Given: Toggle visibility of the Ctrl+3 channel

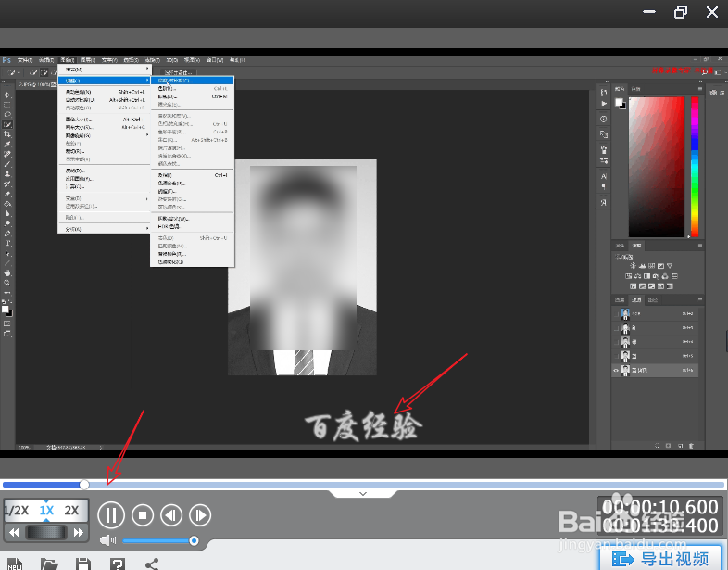Looking at the screenshot, I should tap(616, 328).
